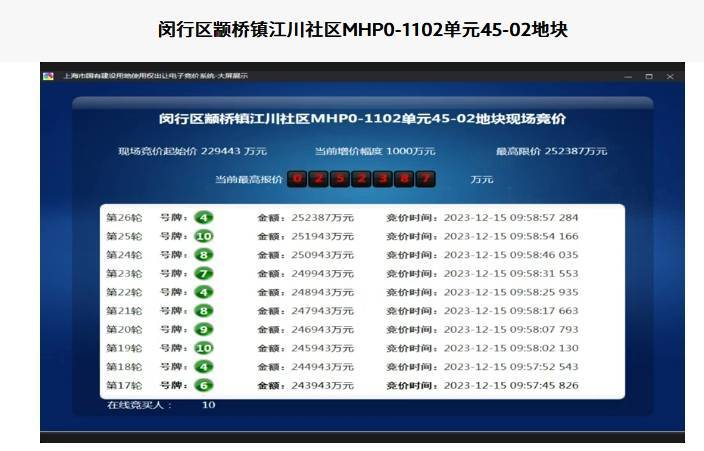The height and width of the screenshot is (451, 704).
Task: Select starting price 229443 万元 text
Action: tap(234, 151)
